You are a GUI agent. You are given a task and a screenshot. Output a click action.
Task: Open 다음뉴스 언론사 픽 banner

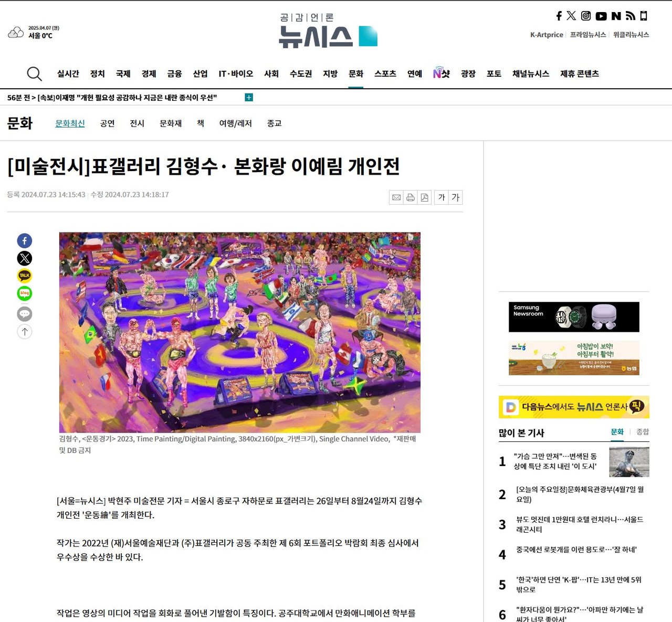click(x=574, y=407)
